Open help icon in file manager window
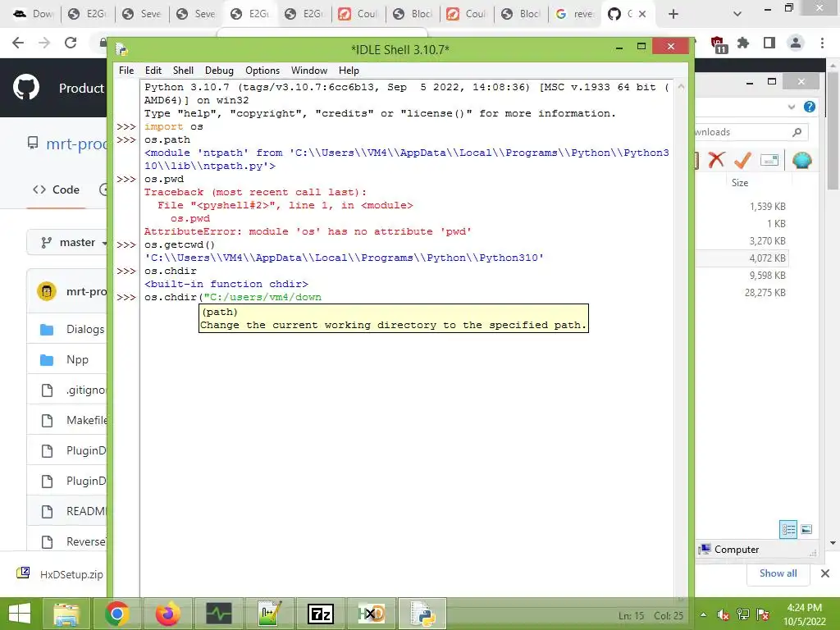 810,107
